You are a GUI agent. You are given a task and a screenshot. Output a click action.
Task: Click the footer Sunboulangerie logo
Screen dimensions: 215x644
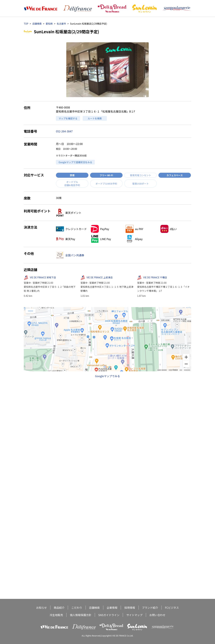[x=163, y=627]
